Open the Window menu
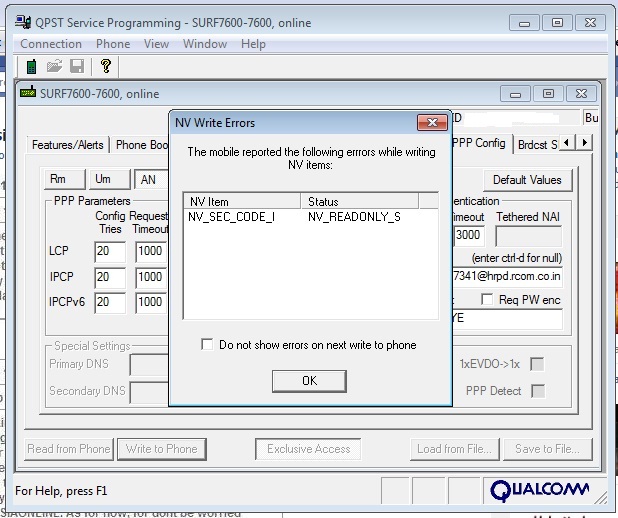Viewport: 618px width, 518px height. (205, 44)
